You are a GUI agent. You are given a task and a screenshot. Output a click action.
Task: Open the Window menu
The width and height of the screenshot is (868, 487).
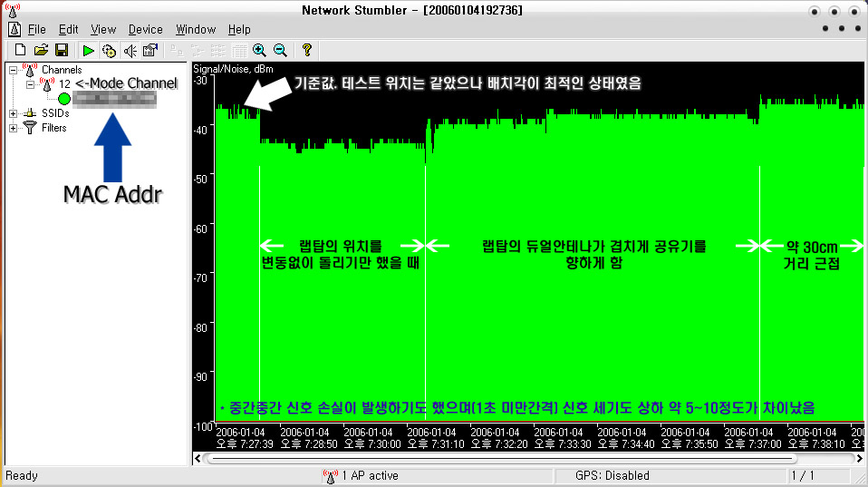pyautogui.click(x=196, y=29)
